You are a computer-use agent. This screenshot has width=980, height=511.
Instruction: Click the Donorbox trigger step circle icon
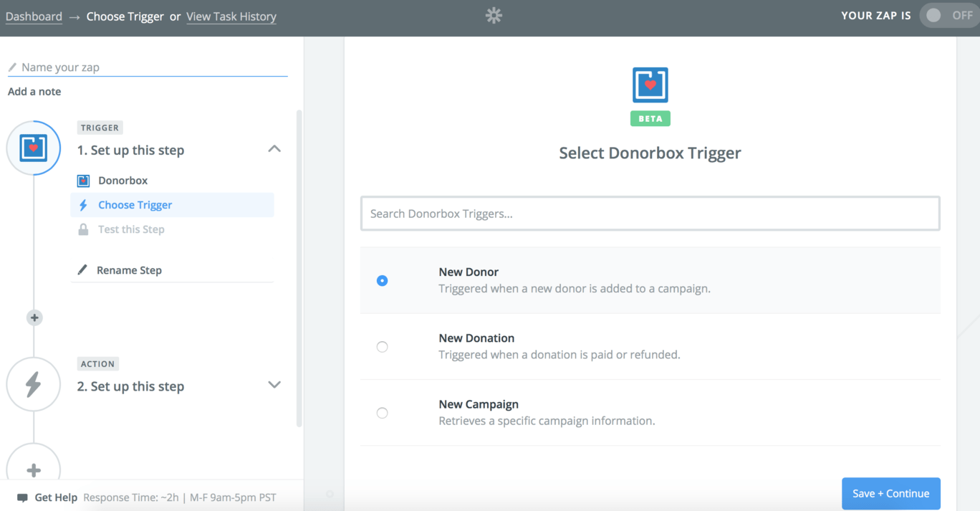coord(34,148)
